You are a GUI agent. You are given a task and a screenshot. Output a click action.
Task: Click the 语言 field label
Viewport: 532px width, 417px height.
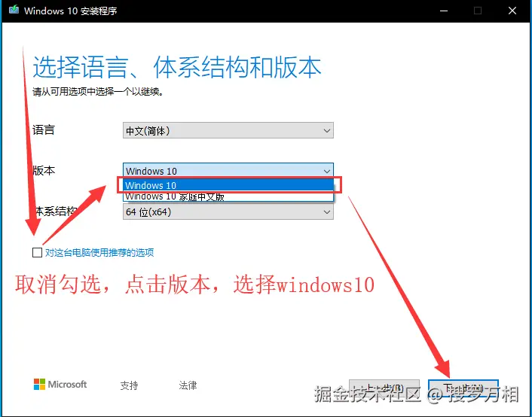44,130
